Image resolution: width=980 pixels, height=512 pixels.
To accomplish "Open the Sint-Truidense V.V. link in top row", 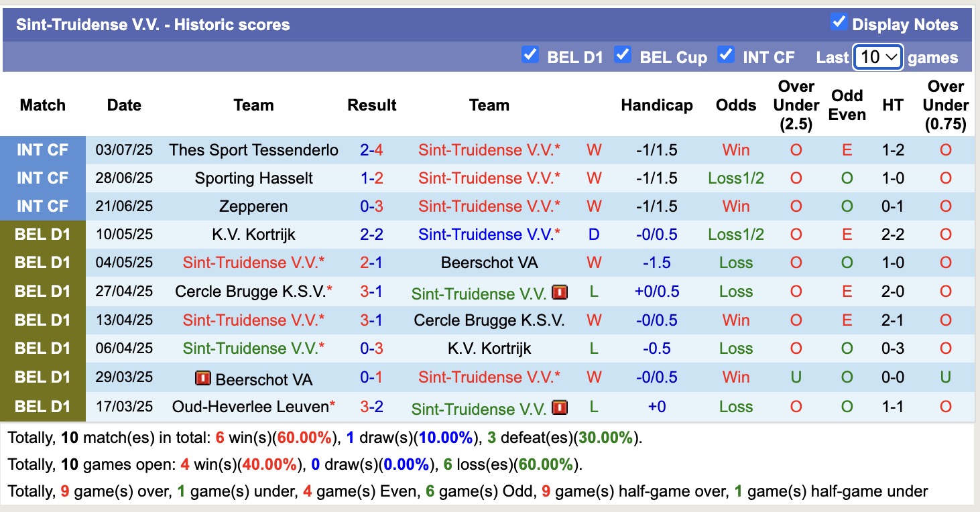I will coord(489,149).
